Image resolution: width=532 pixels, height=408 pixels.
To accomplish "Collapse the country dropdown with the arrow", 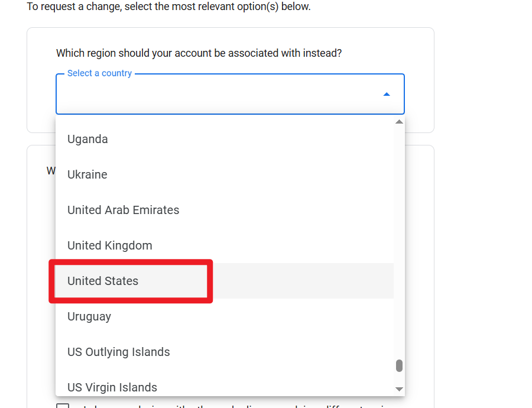I will point(387,94).
